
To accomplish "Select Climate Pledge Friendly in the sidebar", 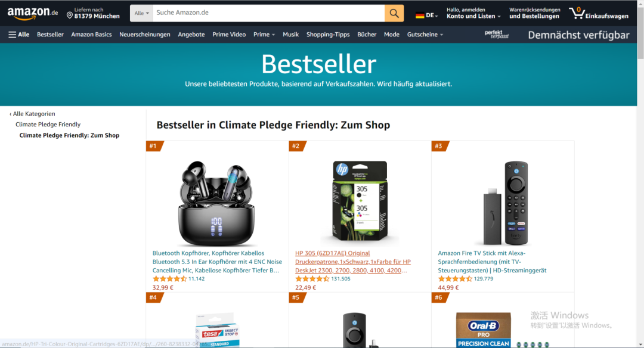I will click(x=48, y=125).
